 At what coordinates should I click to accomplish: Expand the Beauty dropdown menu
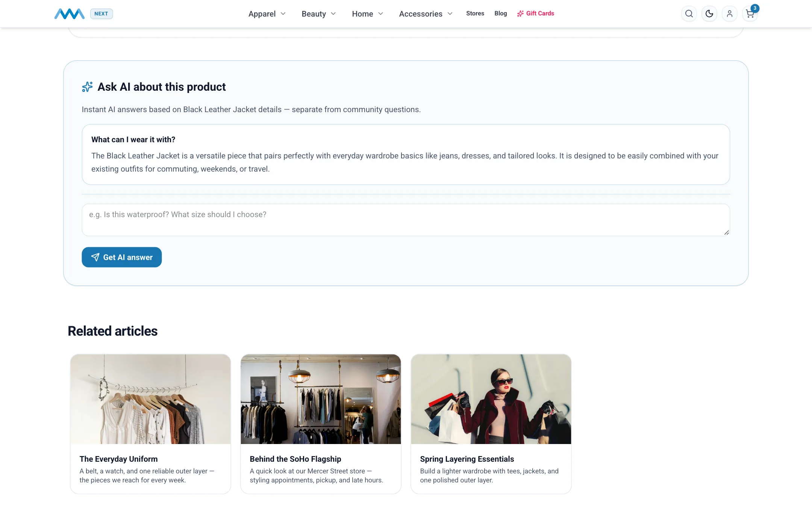(x=318, y=14)
